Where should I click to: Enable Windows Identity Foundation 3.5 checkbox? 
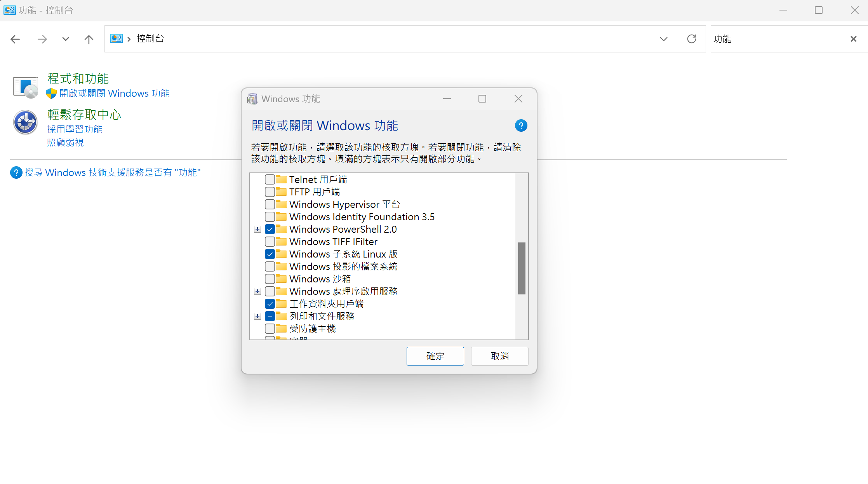pyautogui.click(x=270, y=217)
